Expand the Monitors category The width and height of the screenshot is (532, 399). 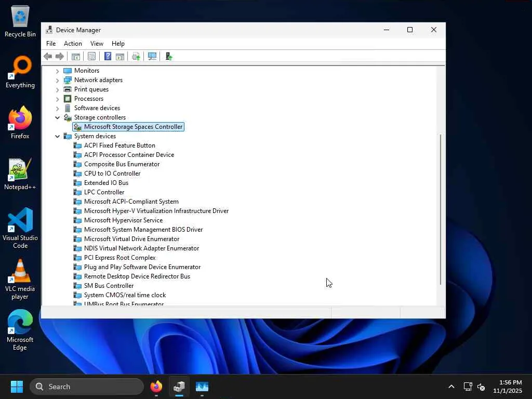click(57, 71)
